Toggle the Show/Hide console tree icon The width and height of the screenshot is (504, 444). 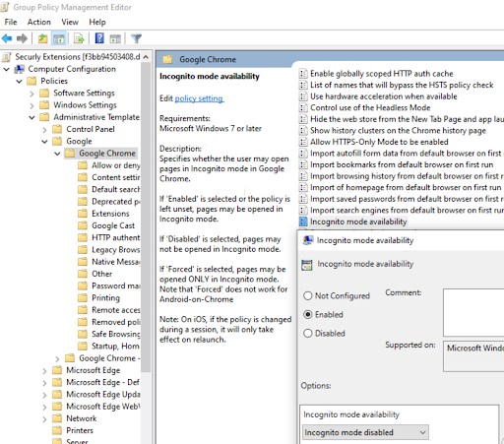[x=59, y=38]
